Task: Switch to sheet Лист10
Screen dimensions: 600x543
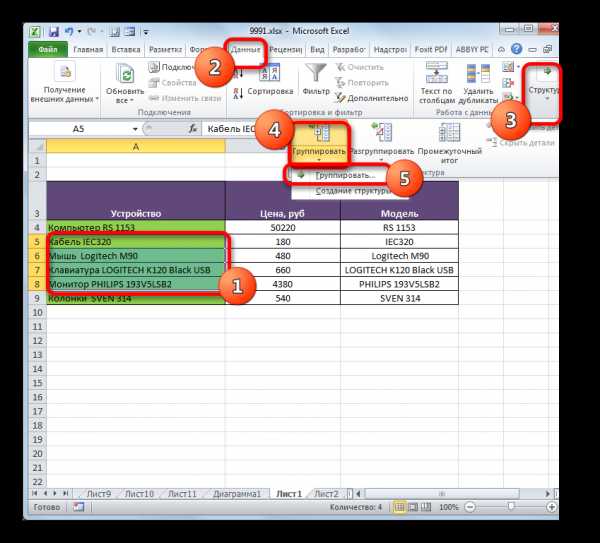Action: [139, 494]
